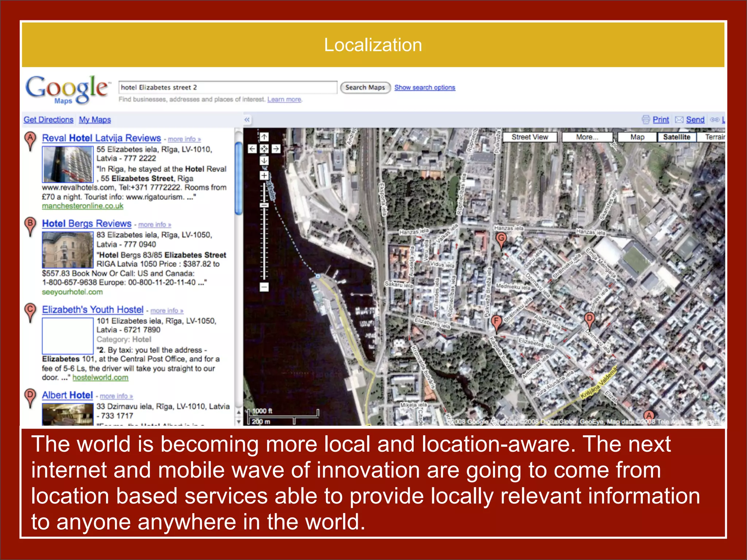747x560 pixels.
Task: Click the map pan down arrow
Action: coord(264,160)
